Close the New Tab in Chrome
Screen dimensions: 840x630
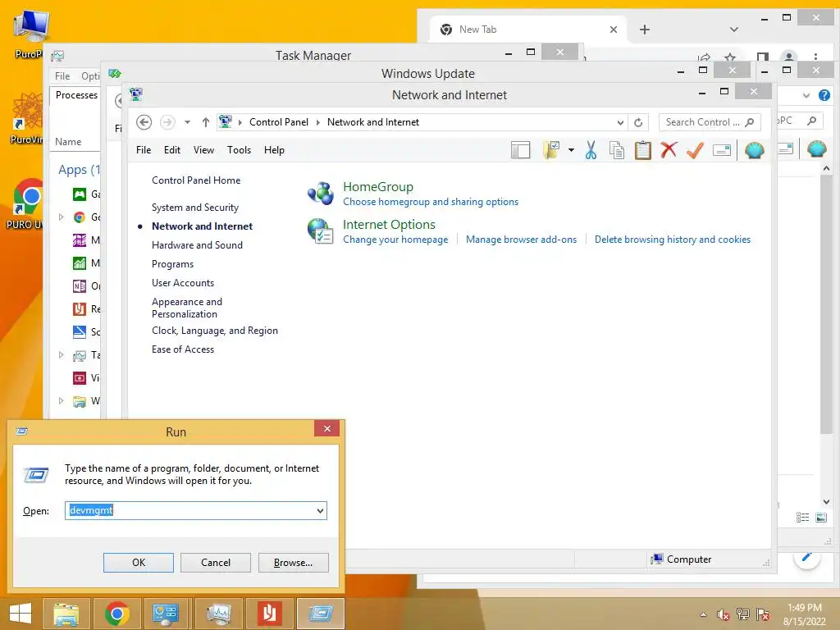(614, 30)
